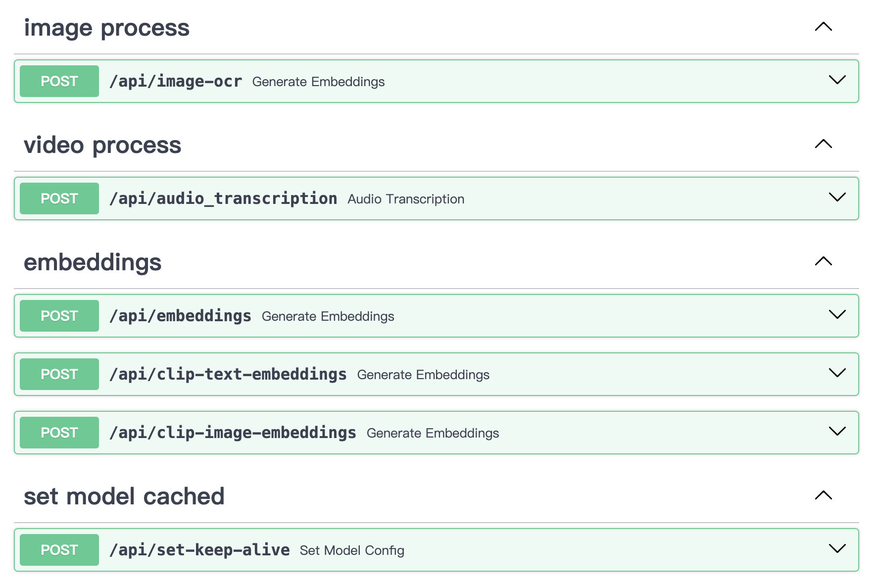This screenshot has width=877, height=588.
Task: Collapse the video process section chevron
Action: pyautogui.click(x=823, y=144)
